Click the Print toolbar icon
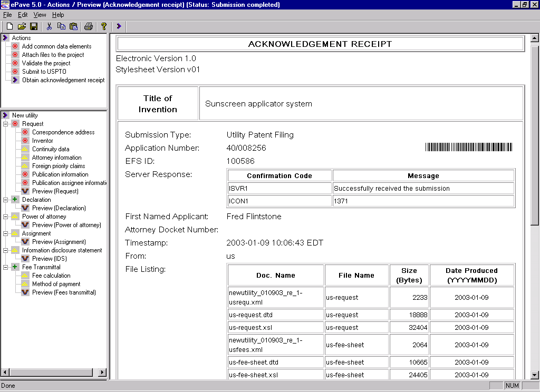 [89, 26]
